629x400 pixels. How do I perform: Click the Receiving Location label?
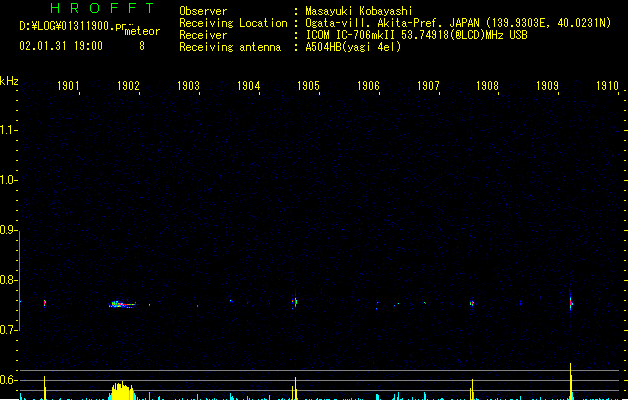tap(233, 23)
